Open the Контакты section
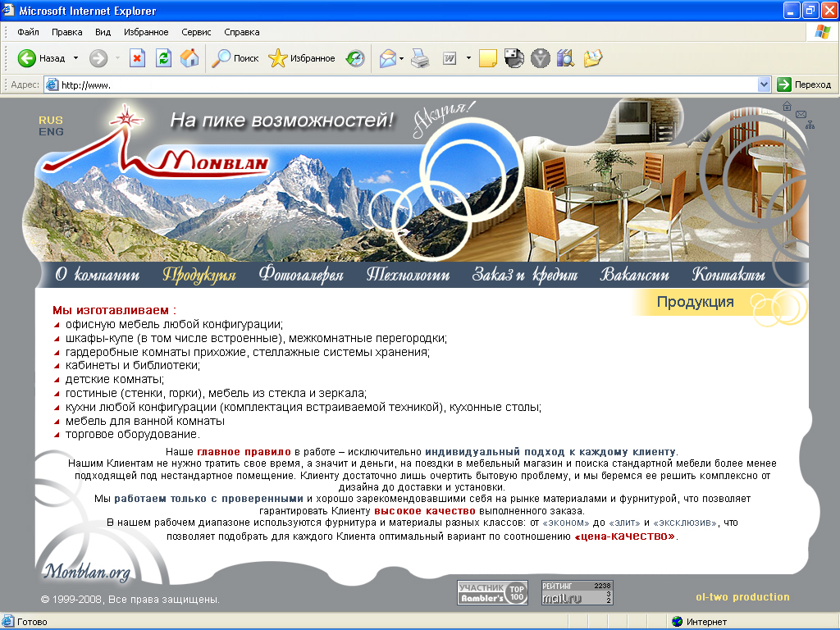 click(x=728, y=274)
